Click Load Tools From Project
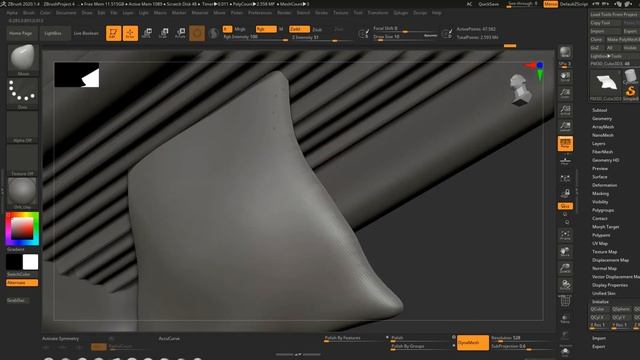The width and height of the screenshot is (640, 360). pos(613,14)
